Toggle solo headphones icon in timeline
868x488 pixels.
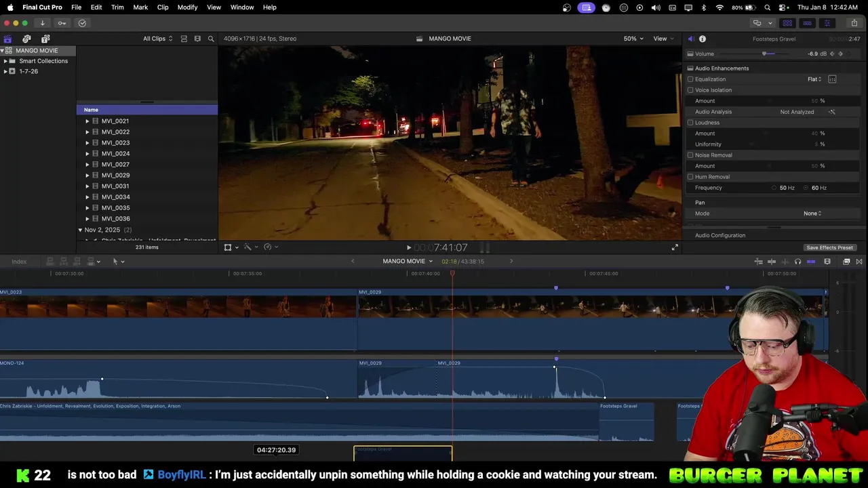[x=797, y=262]
